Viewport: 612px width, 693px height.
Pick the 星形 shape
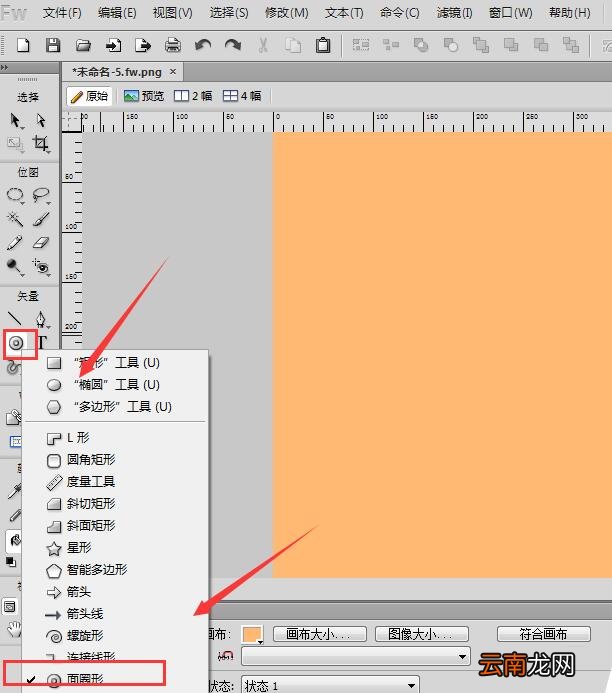coord(115,548)
